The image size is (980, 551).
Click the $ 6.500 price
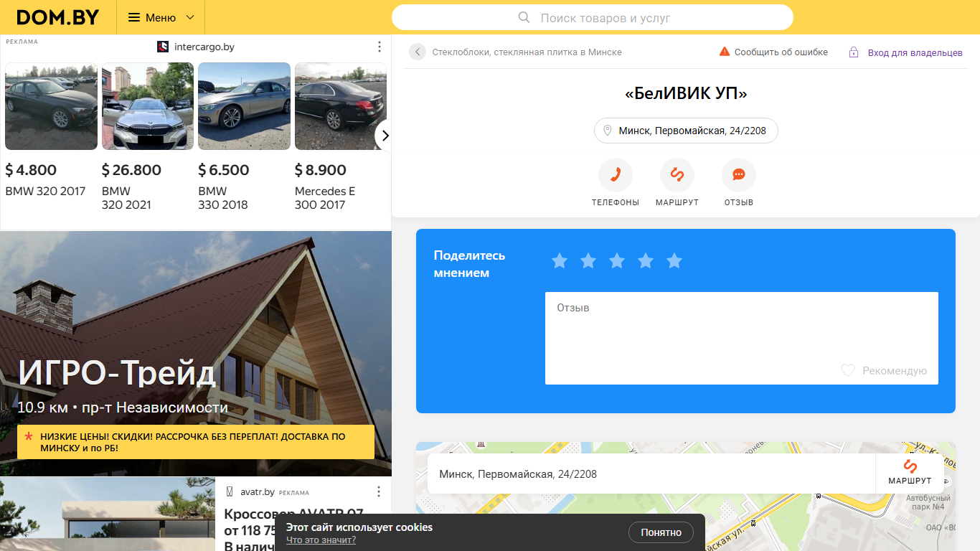point(224,170)
